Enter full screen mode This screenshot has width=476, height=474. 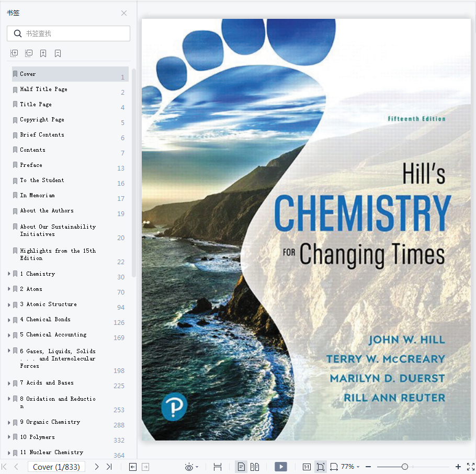point(471,467)
